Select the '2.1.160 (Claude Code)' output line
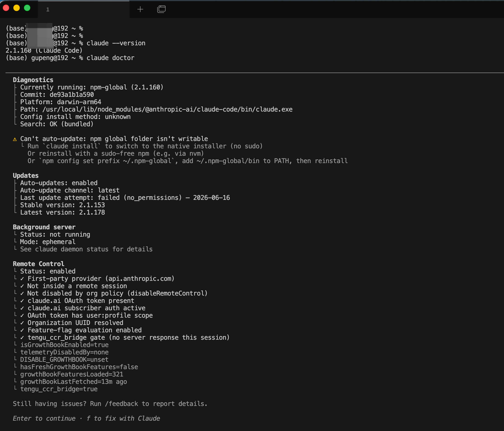 [x=44, y=50]
